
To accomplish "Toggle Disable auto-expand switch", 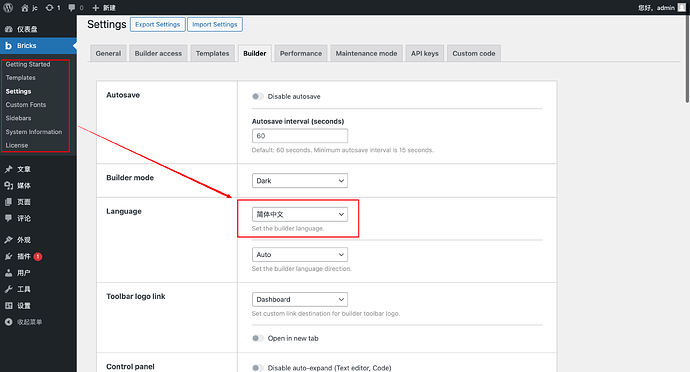I will pos(257,368).
